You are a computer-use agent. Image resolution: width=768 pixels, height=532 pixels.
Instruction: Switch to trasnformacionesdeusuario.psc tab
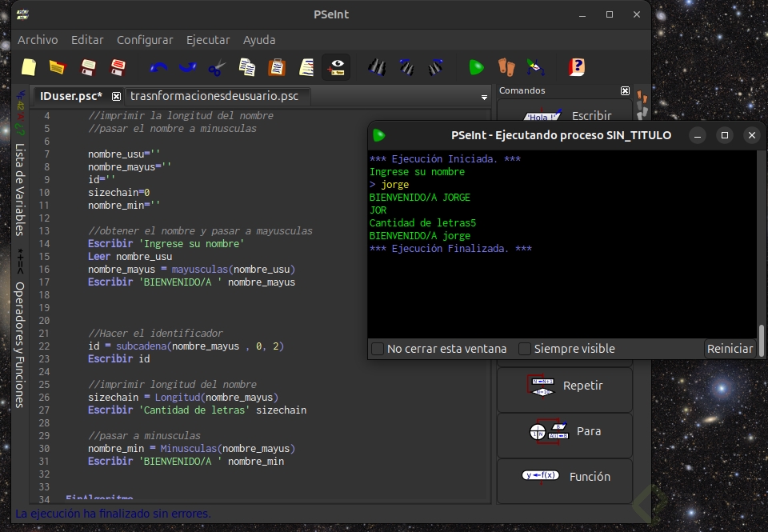click(214, 96)
